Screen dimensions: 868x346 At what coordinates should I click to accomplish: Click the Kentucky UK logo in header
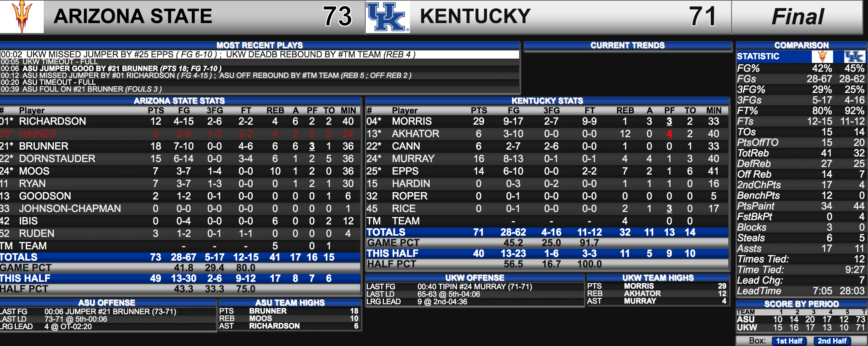pyautogui.click(x=387, y=17)
